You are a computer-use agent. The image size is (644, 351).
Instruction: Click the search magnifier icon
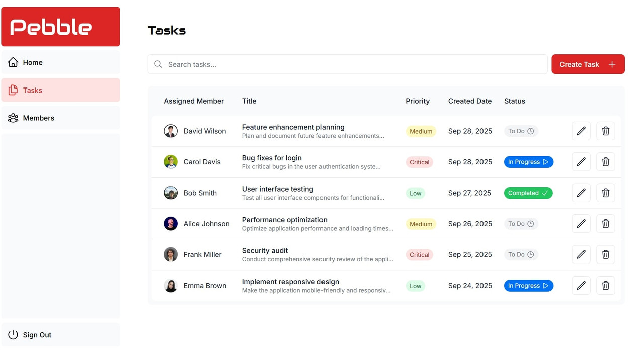(158, 64)
